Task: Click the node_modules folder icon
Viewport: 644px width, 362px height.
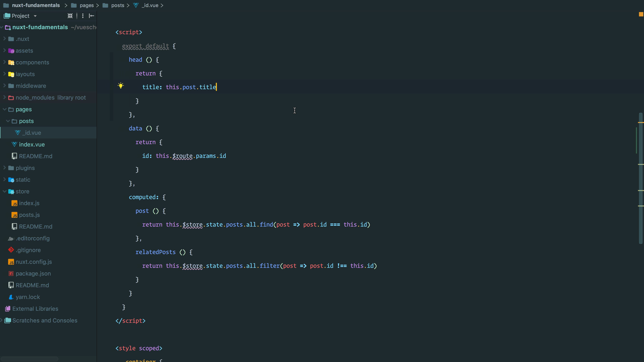Action: point(11,98)
